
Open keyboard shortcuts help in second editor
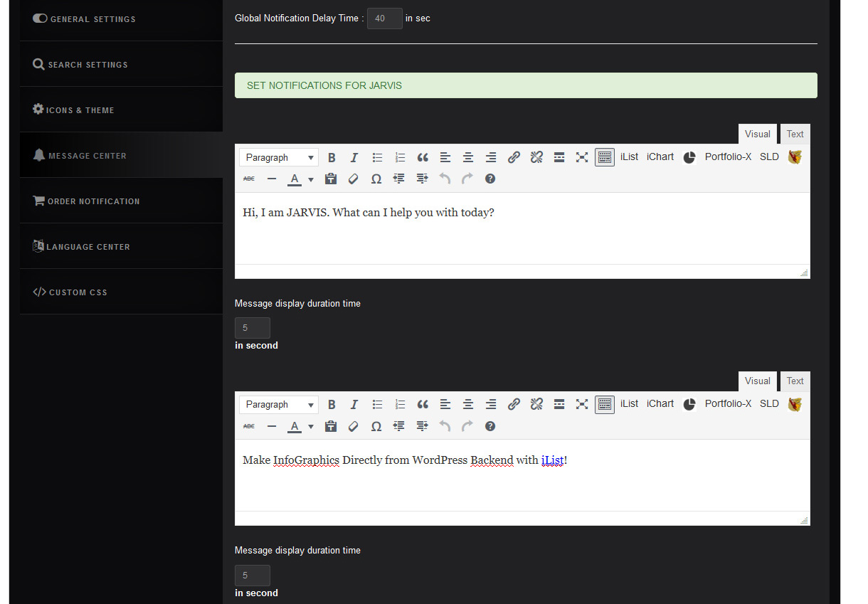pyautogui.click(x=490, y=426)
